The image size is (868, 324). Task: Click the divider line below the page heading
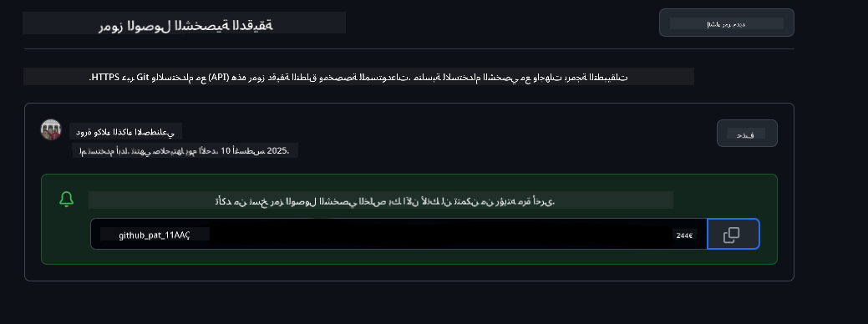(409, 48)
